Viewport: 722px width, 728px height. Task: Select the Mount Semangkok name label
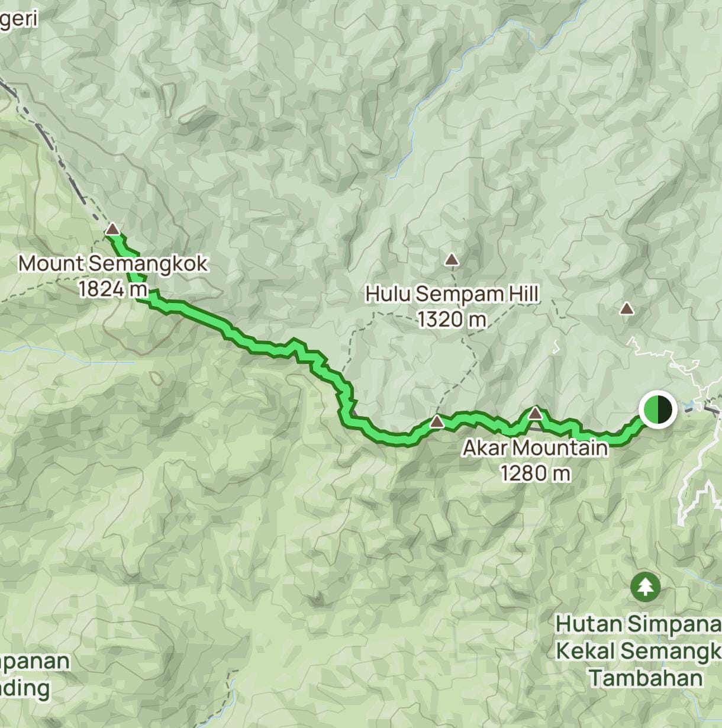coord(113,263)
